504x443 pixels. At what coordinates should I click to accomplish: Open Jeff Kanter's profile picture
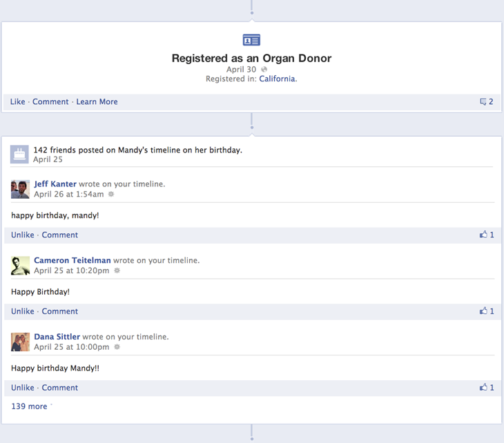(20, 189)
